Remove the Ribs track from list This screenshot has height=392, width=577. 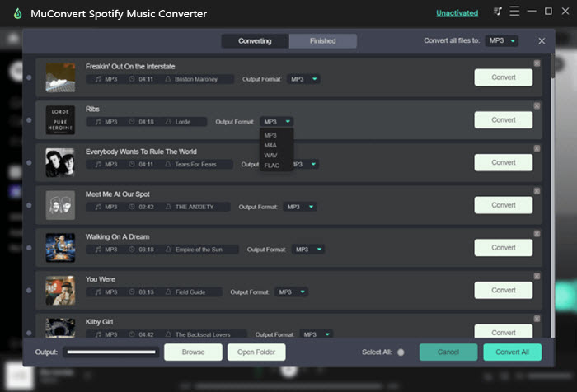[x=537, y=106]
